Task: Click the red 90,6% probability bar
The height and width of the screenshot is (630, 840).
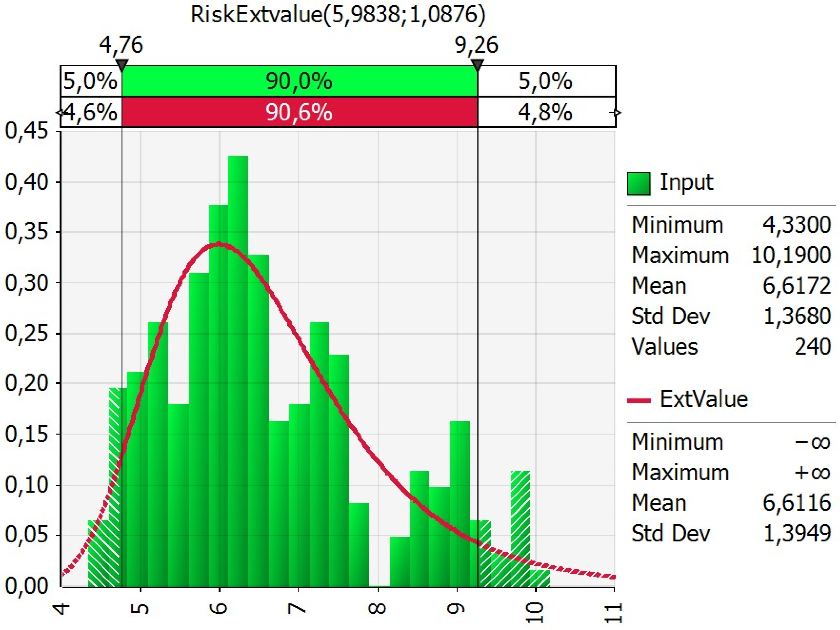Action: coord(299,112)
